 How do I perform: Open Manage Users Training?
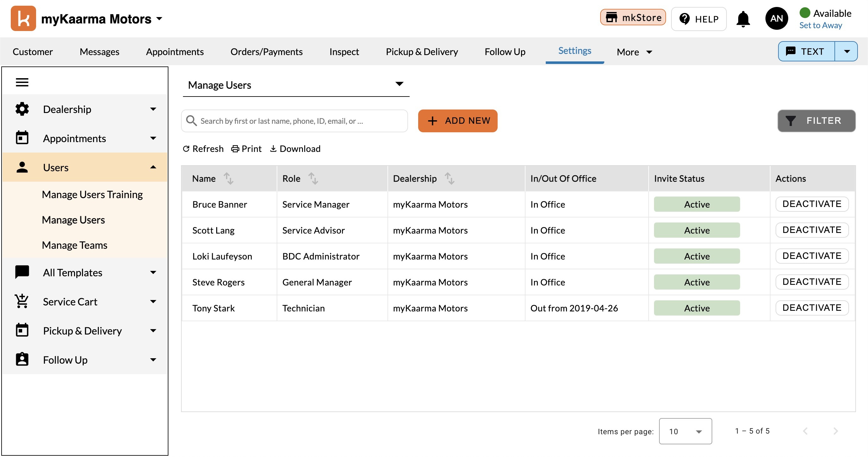click(x=92, y=194)
